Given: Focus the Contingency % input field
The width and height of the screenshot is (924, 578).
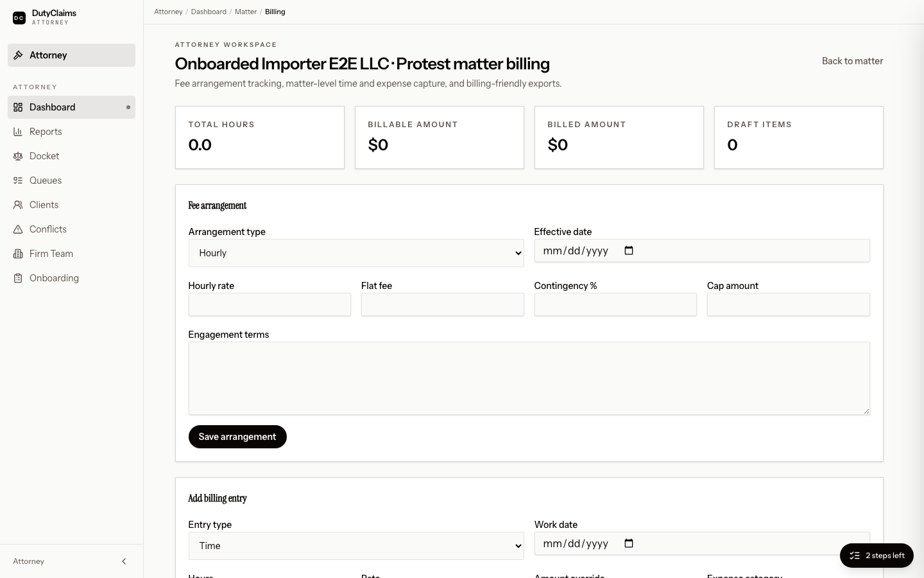Looking at the screenshot, I should 615,304.
